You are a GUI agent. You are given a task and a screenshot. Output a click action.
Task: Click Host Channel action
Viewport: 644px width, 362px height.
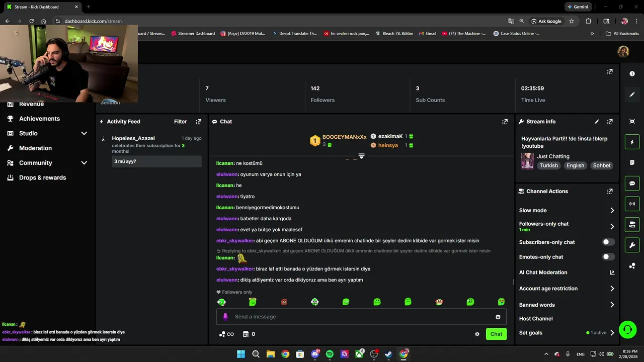pos(536,319)
